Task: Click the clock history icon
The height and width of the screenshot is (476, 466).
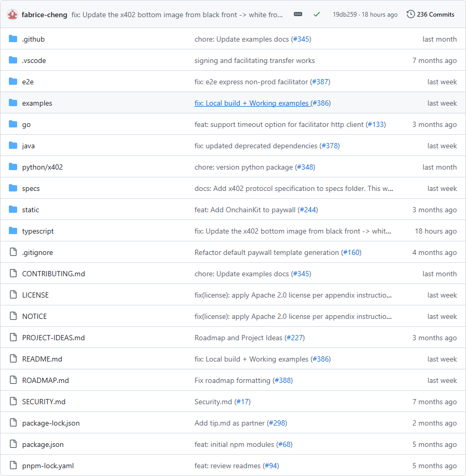Action: coord(411,15)
